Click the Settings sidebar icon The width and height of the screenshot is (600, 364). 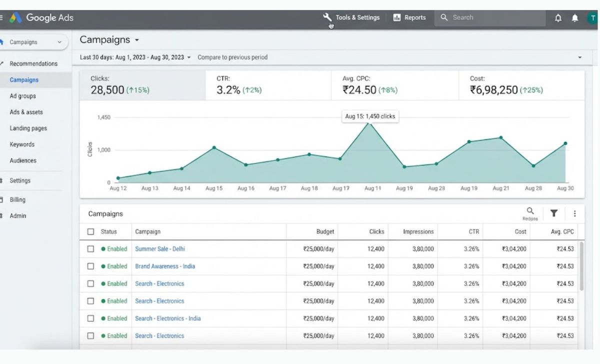(x=1, y=180)
